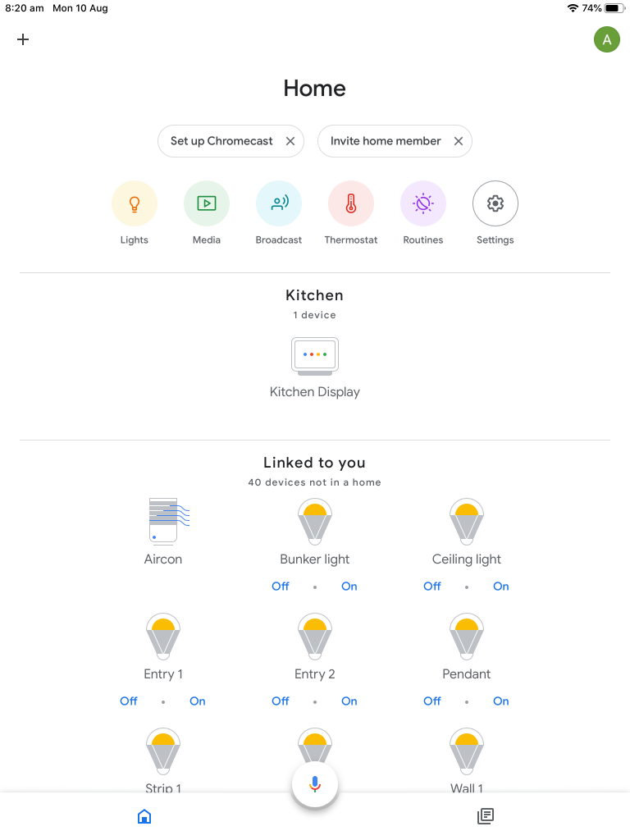Tap Set up Chromecast suggestion
630x840 pixels.
[x=221, y=141]
